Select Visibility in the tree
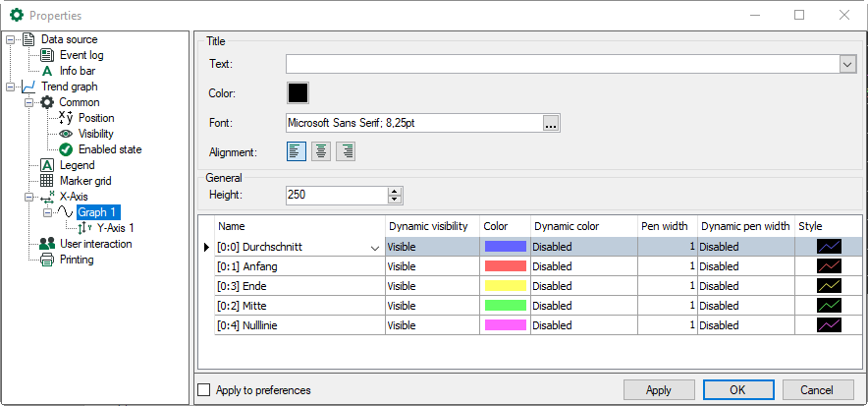This screenshot has height=406, width=868. point(95,134)
